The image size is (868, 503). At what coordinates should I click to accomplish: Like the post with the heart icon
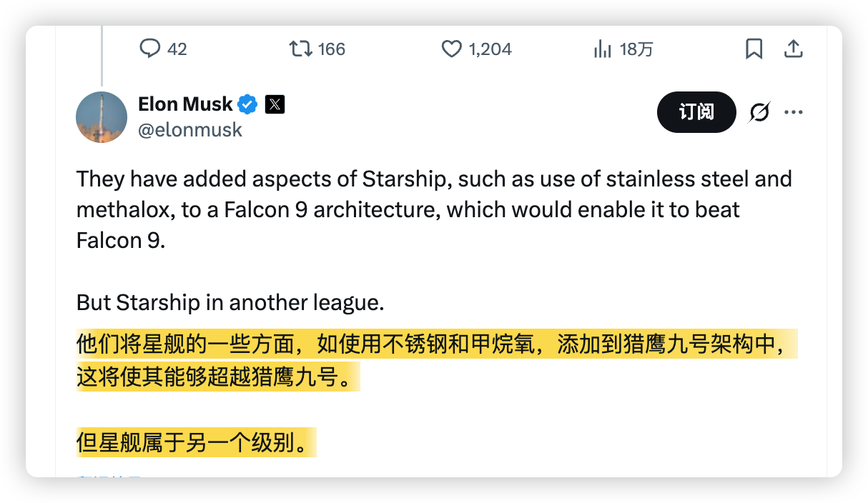click(x=451, y=49)
